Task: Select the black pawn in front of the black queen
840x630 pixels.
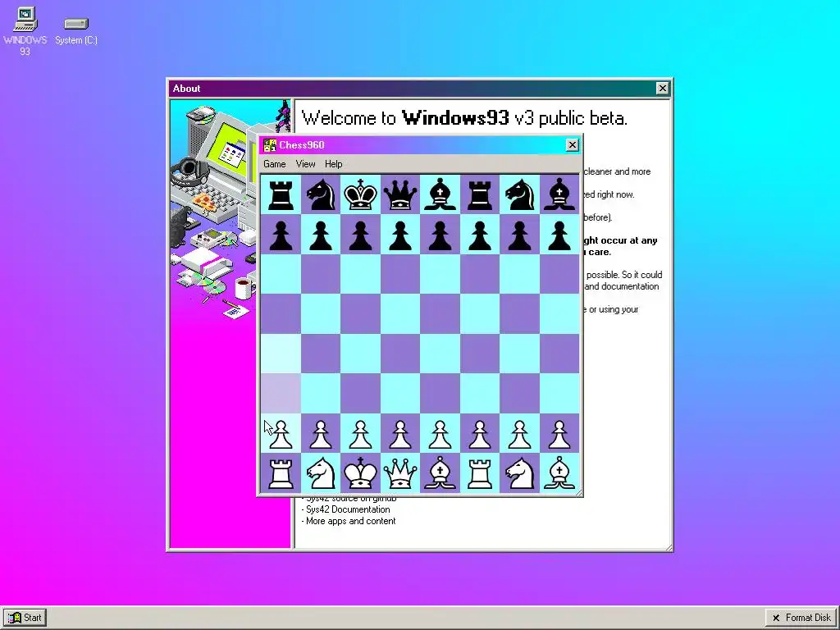Action: (x=400, y=235)
